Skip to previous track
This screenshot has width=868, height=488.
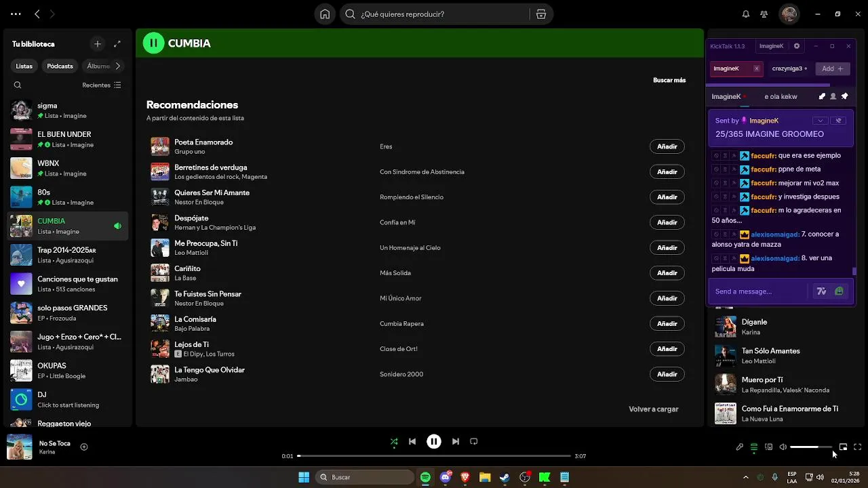pos(412,441)
